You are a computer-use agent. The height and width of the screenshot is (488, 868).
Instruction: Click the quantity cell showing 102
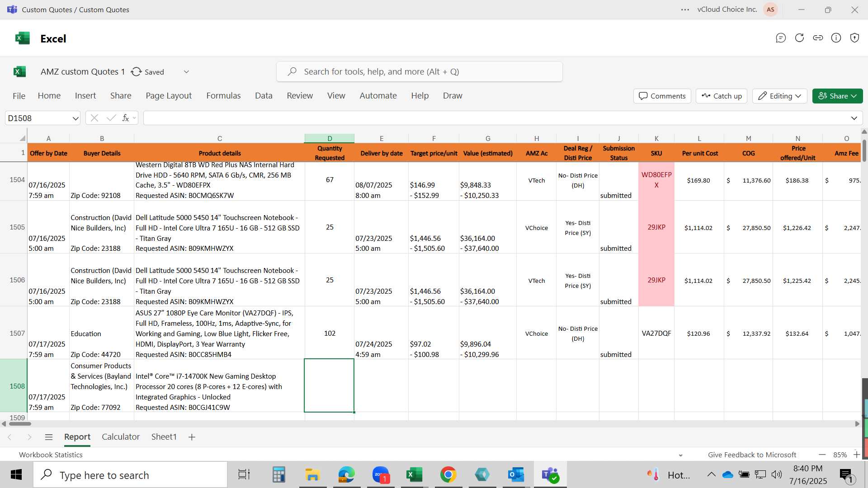tap(330, 333)
